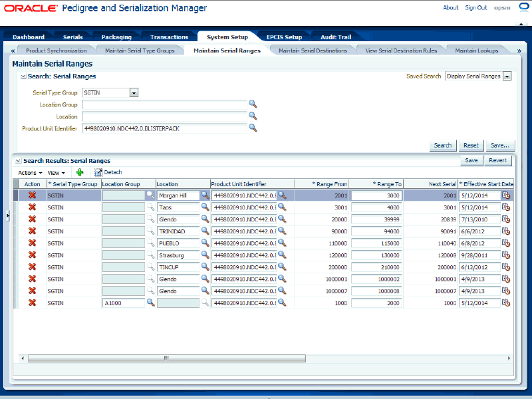Delete the Morgan Hill serial range row
This screenshot has height=399, width=532.
point(32,195)
